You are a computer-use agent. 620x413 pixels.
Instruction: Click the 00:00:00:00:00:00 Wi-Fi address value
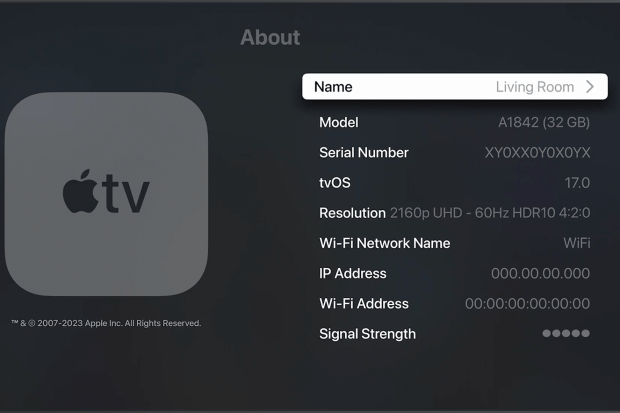click(x=527, y=303)
